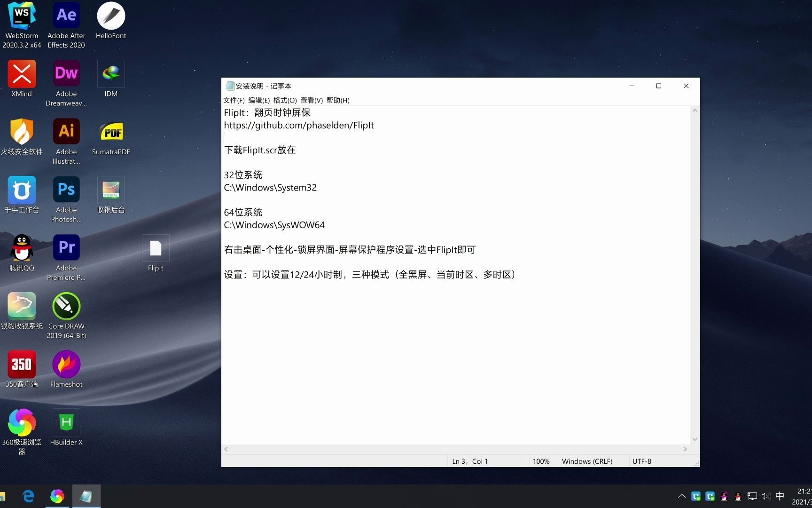Click the FlipIt GitHub URL line
Image resolution: width=812 pixels, height=508 pixels.
click(299, 125)
